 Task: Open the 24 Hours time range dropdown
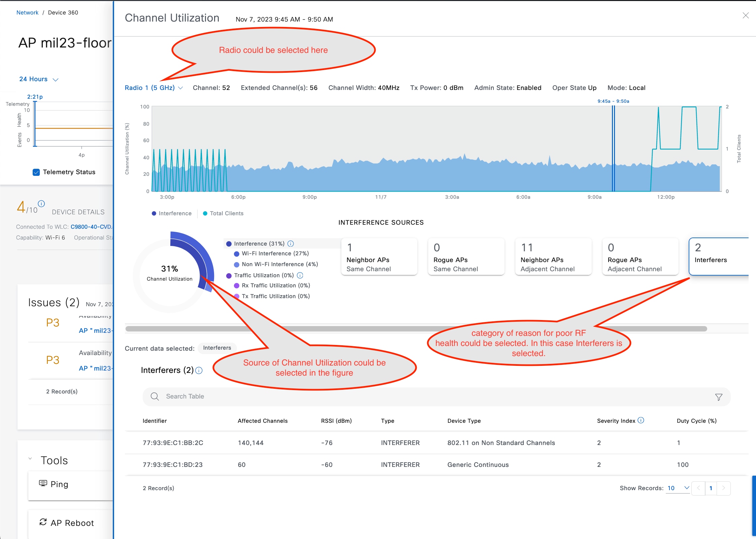38,79
